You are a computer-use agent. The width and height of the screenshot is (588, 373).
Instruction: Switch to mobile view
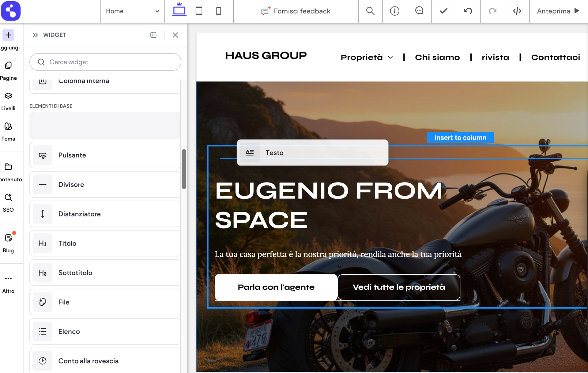click(x=218, y=11)
